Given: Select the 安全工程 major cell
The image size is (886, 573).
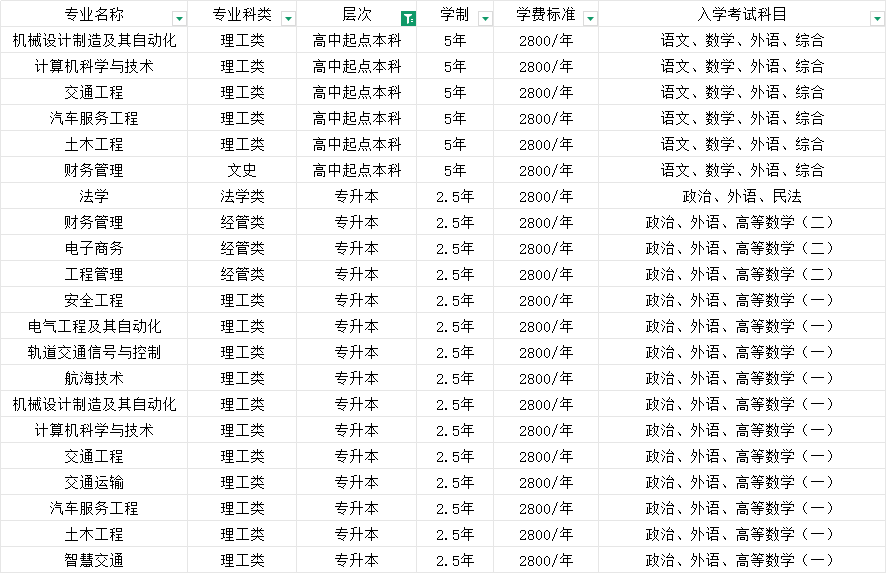Looking at the screenshot, I should pyautogui.click(x=94, y=300).
